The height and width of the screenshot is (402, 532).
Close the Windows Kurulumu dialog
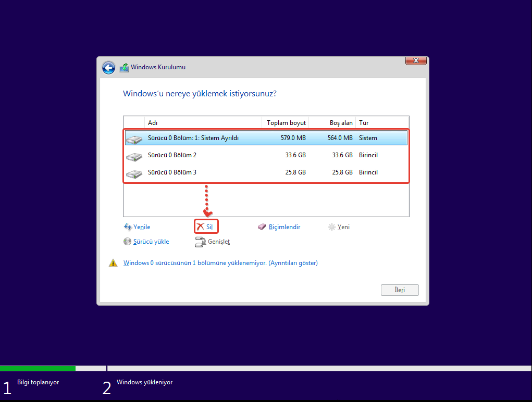(x=416, y=60)
